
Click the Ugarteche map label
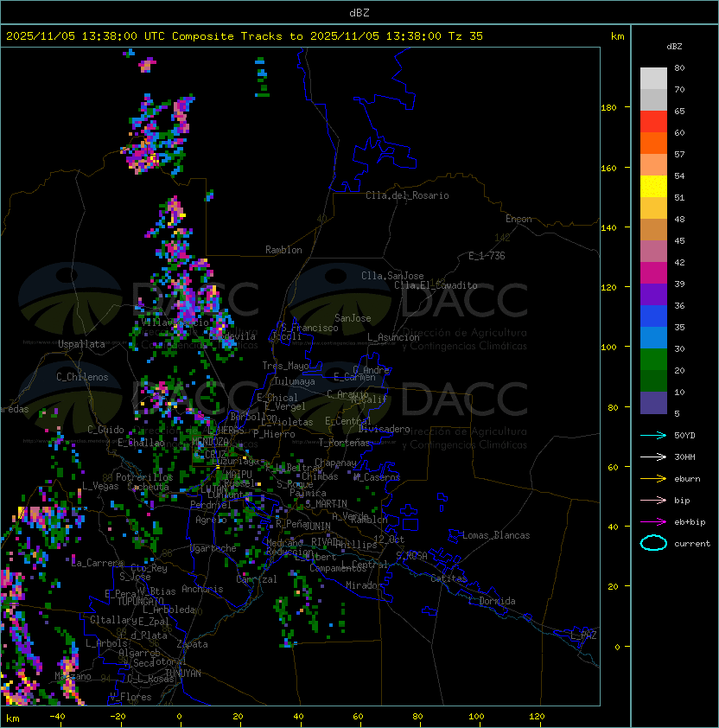(213, 548)
